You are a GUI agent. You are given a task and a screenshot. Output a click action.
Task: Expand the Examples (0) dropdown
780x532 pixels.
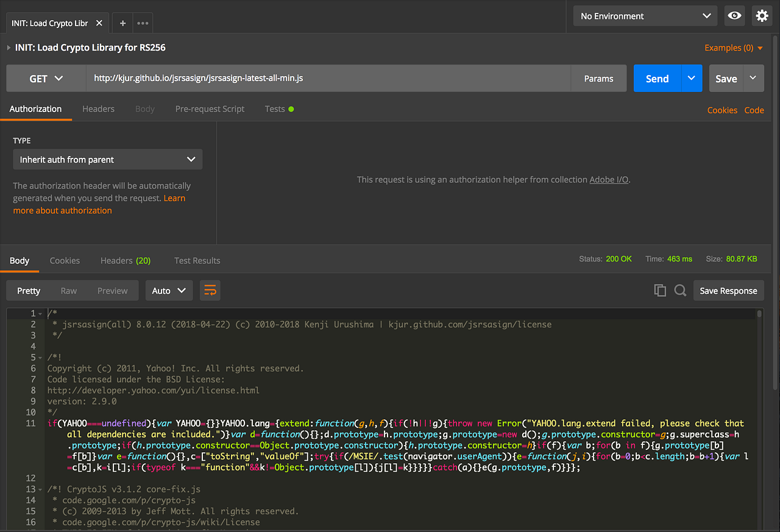click(x=733, y=48)
